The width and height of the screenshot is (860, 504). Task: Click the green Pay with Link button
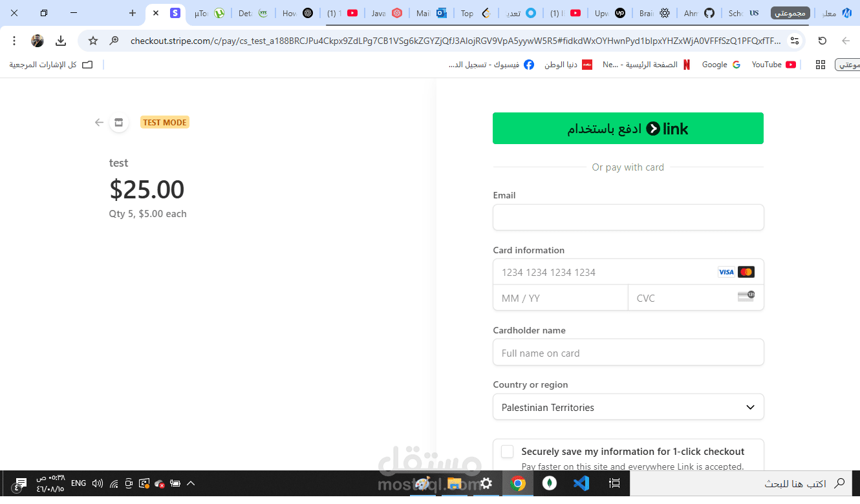click(x=628, y=129)
